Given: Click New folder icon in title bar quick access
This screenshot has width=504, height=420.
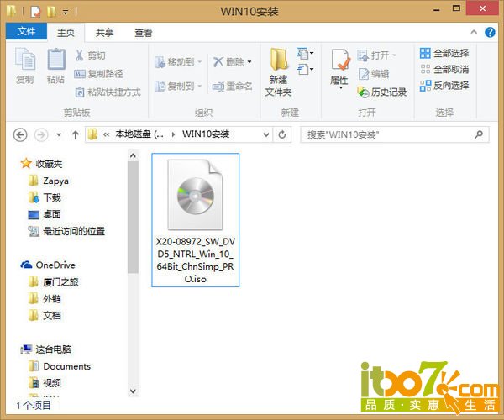Looking at the screenshot, I should pos(51,12).
